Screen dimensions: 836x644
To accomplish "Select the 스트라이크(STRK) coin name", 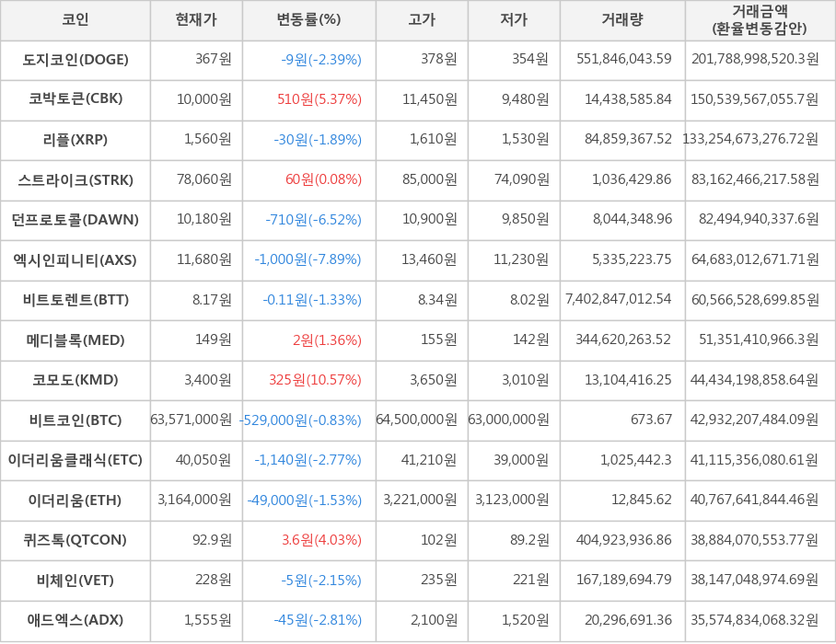I will [75, 180].
